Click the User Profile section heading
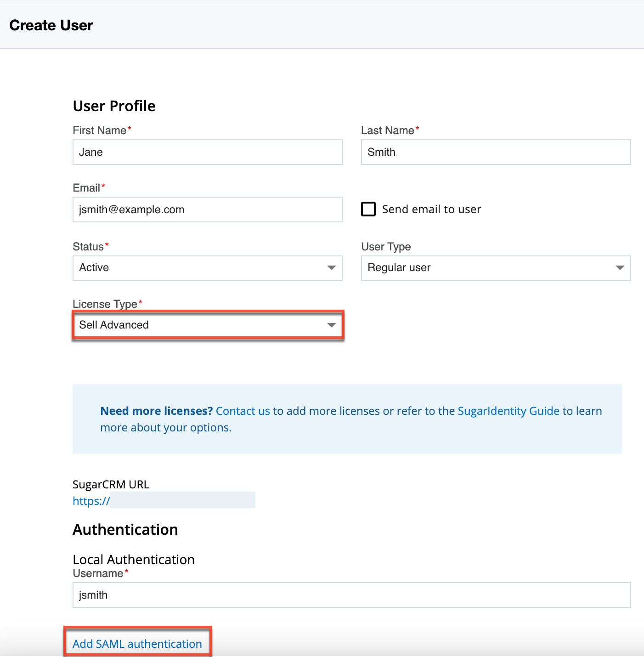The height and width of the screenshot is (657, 644). click(114, 106)
